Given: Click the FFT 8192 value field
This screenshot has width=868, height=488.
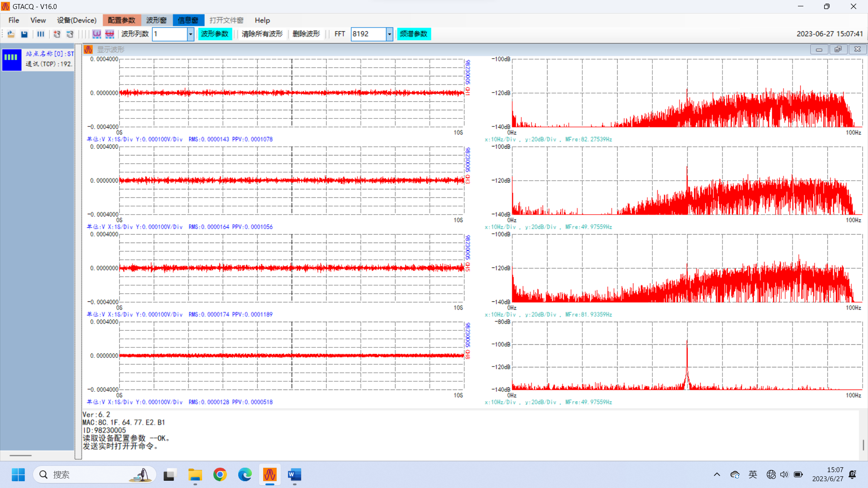Looking at the screenshot, I should click(369, 34).
